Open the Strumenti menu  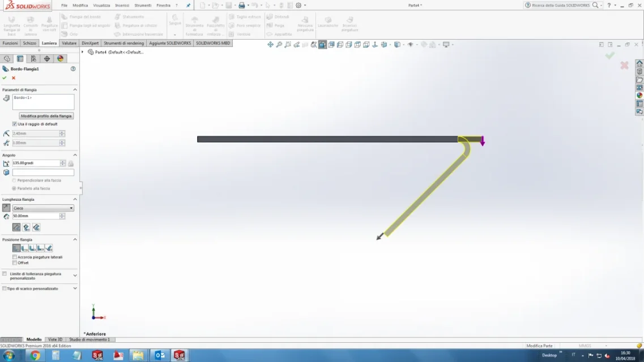(143, 5)
